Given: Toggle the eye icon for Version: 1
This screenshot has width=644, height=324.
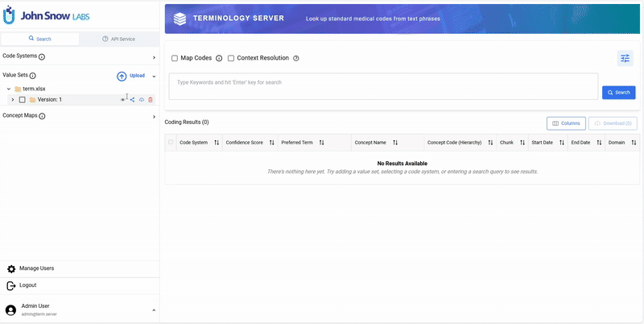Looking at the screenshot, I should pyautogui.click(x=123, y=100).
